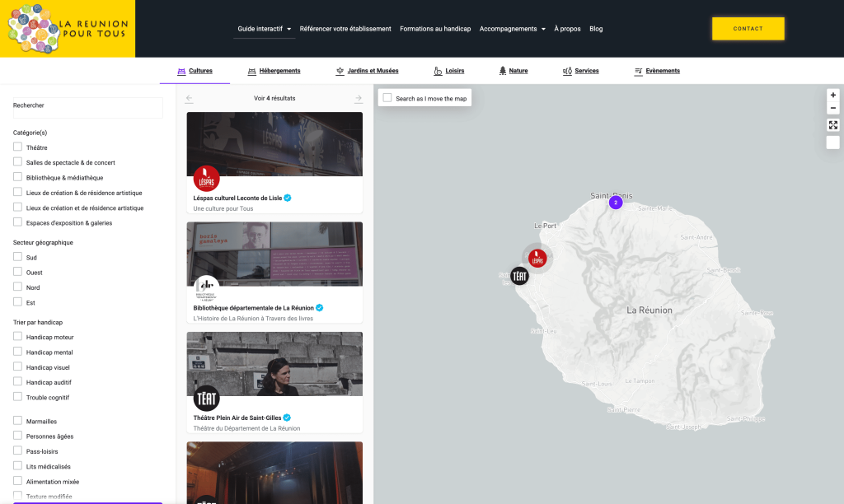Click verified badge next to Bibliothèque départementale
844x504 pixels.
319,308
